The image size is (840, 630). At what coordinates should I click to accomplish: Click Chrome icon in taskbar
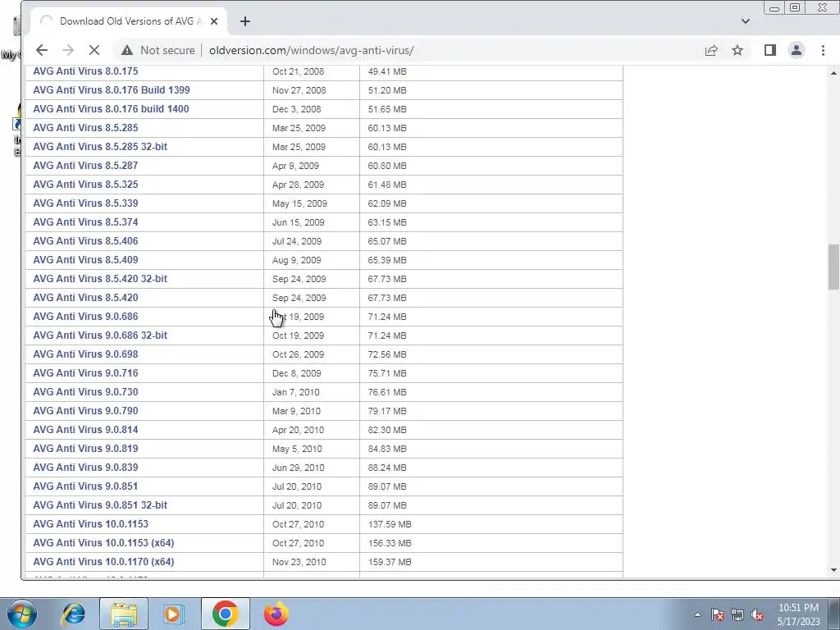click(x=225, y=614)
